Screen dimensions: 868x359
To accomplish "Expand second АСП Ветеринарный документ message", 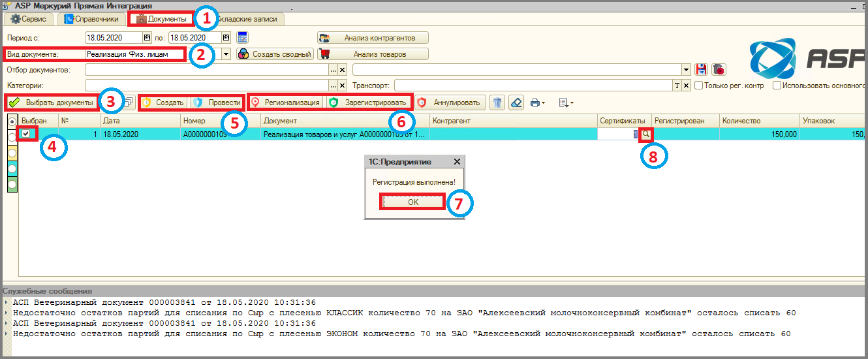I will pos(7,324).
